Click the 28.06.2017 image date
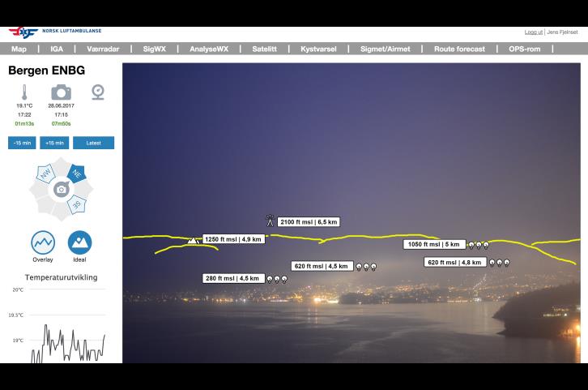588x390 pixels. 61,106
